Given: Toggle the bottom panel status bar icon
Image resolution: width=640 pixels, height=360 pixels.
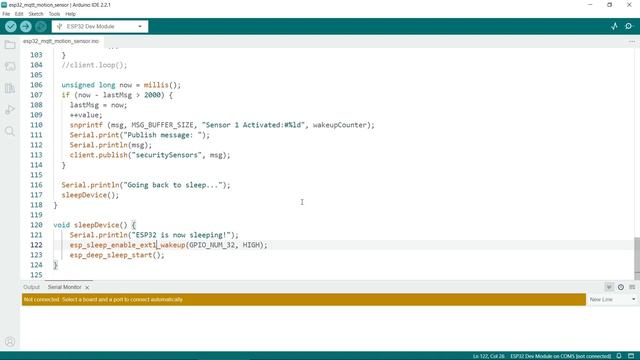Looking at the screenshot, I should coord(631,356).
